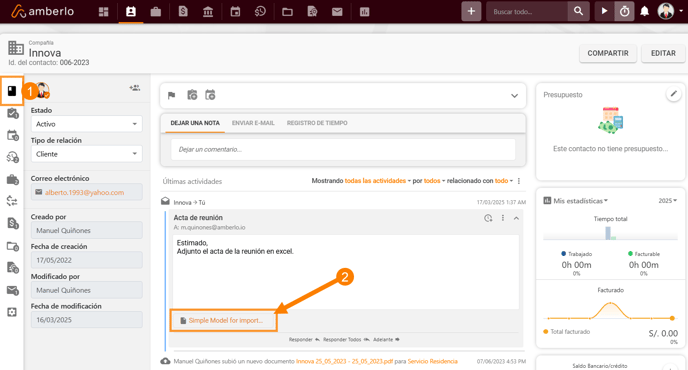Viewport: 688px width, 370px height.
Task: Open the Contacts module icon
Action: coord(131,12)
